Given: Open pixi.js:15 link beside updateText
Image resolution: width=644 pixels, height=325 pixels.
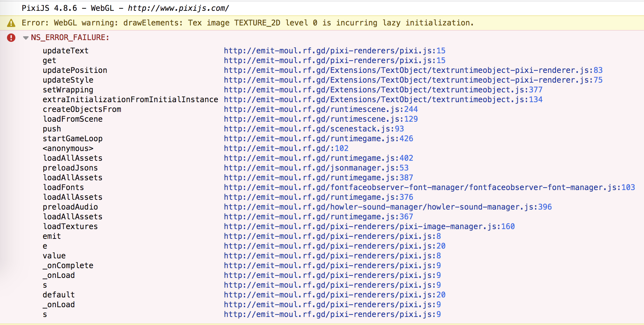Looking at the screenshot, I should pos(334,51).
